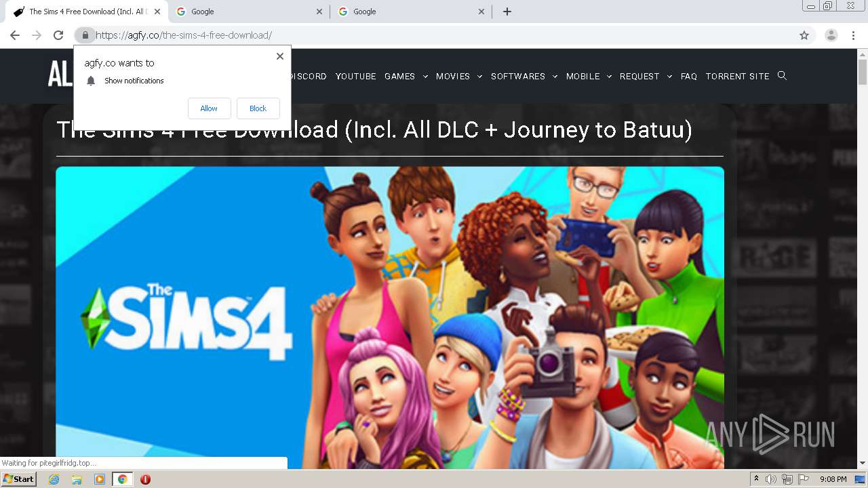Expand the MOVIES dropdown menu
This screenshot has width=868, height=488.
tap(458, 77)
